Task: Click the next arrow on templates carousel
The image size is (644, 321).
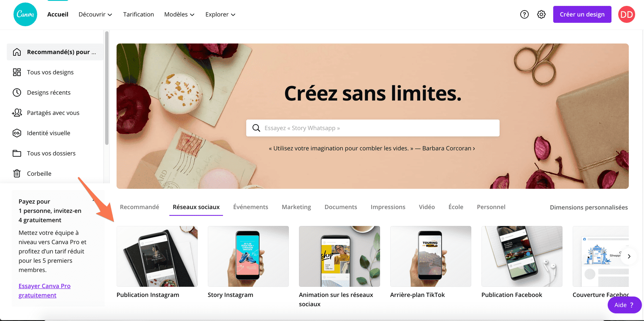Action: 629,256
